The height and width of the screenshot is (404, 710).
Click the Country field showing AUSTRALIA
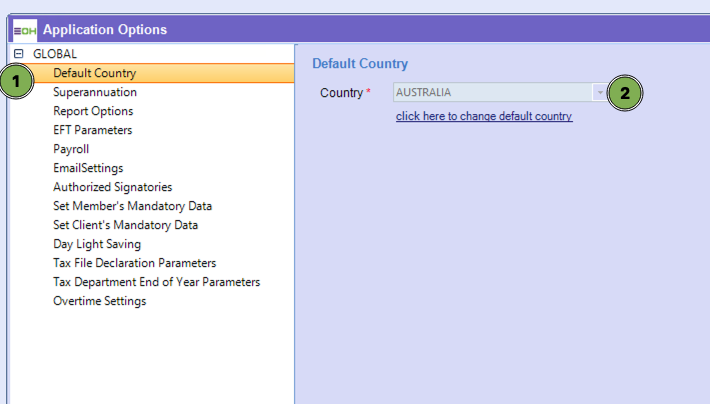pyautogui.click(x=490, y=93)
